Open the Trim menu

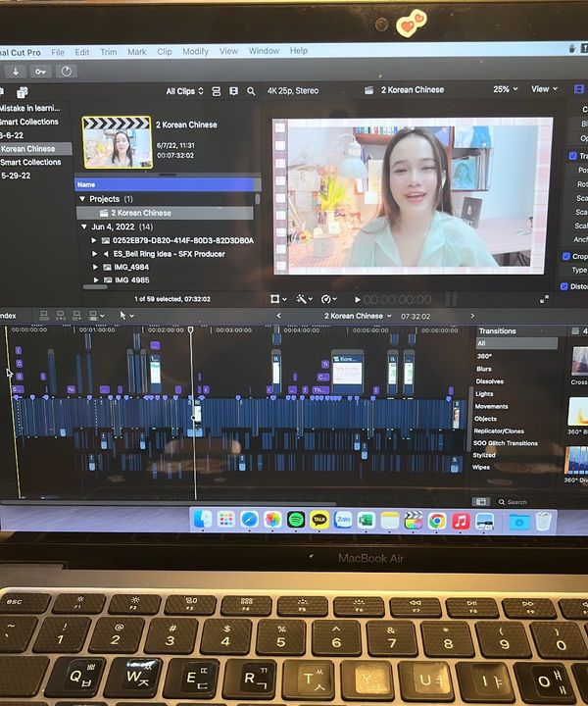109,52
